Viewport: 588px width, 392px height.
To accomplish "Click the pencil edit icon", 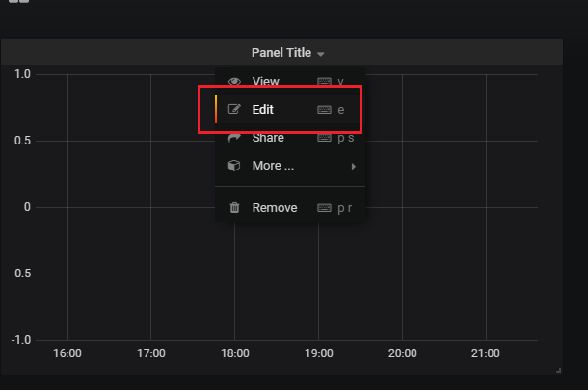I will pos(234,110).
